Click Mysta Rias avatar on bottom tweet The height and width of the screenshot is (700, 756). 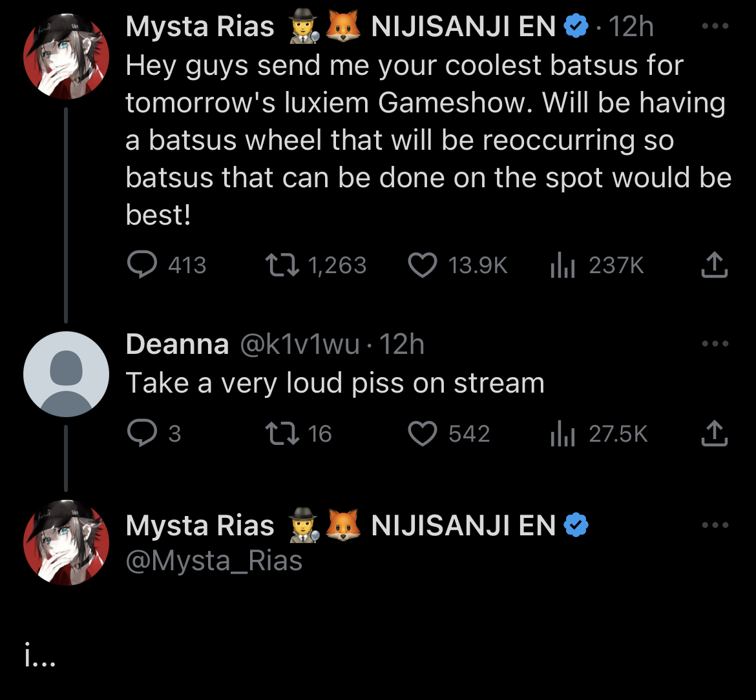(66, 542)
